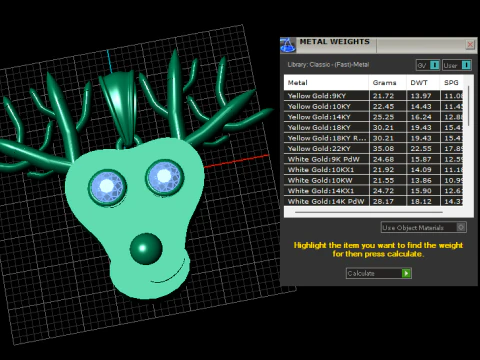Image resolution: width=480 pixels, height=360 pixels.
Task: Select the 'Yellow Gold:14KY' metal name
Action: pos(319,117)
